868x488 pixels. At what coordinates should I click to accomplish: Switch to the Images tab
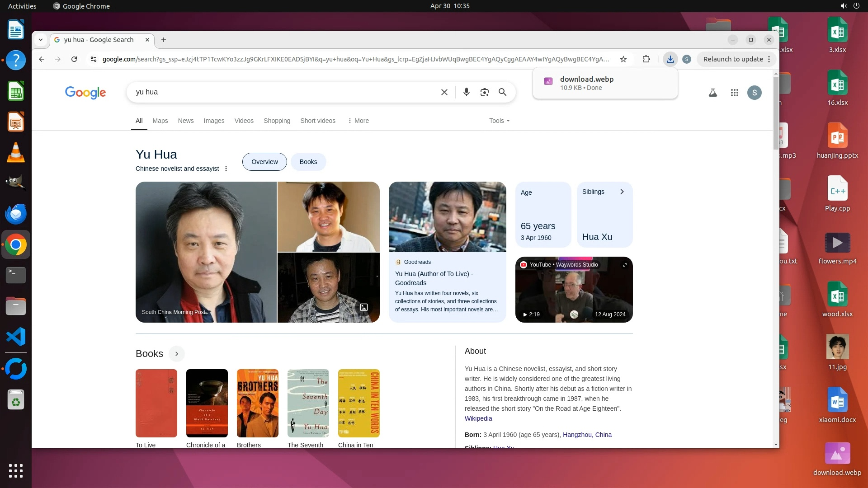(x=214, y=121)
